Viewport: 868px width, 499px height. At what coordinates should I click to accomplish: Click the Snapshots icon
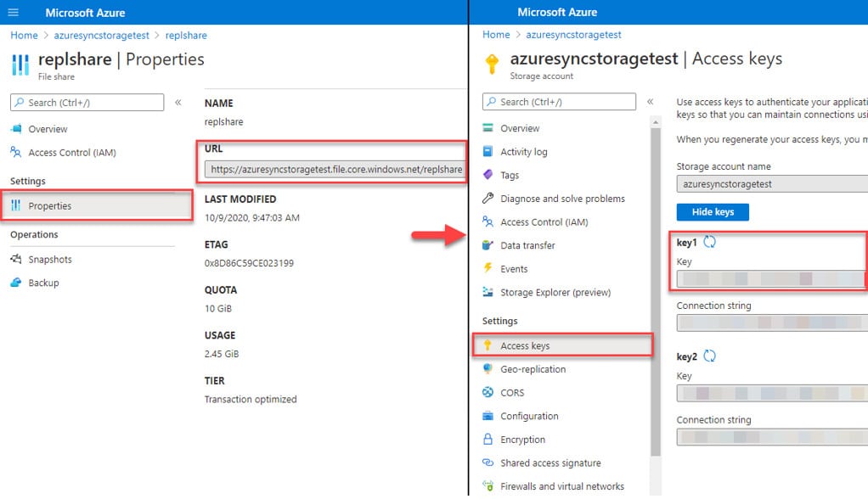[16, 259]
